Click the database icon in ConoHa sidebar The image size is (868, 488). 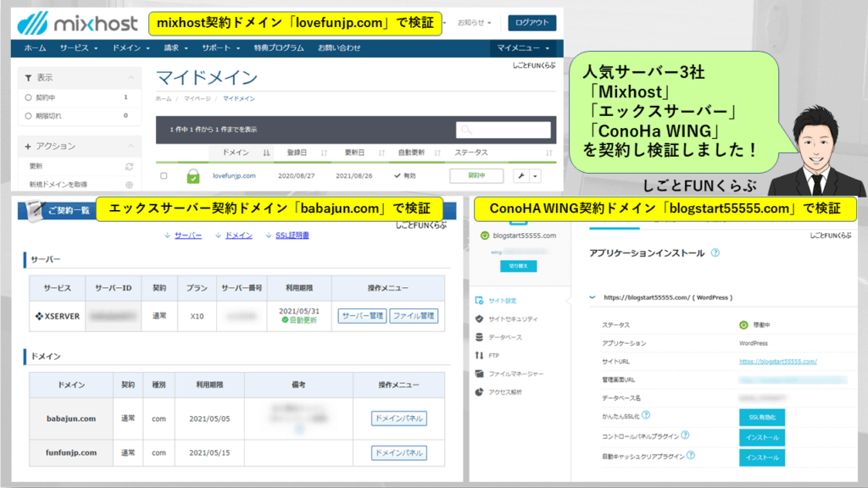(x=480, y=337)
